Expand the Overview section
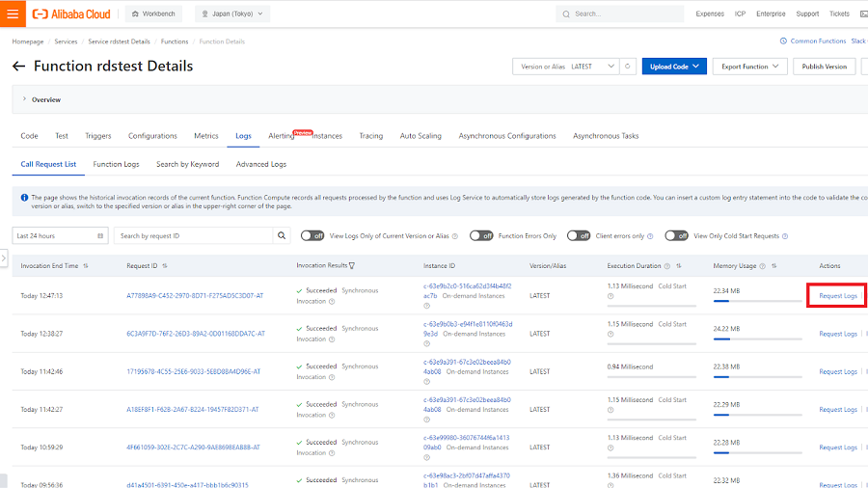This screenshot has height=488, width=868. point(24,99)
